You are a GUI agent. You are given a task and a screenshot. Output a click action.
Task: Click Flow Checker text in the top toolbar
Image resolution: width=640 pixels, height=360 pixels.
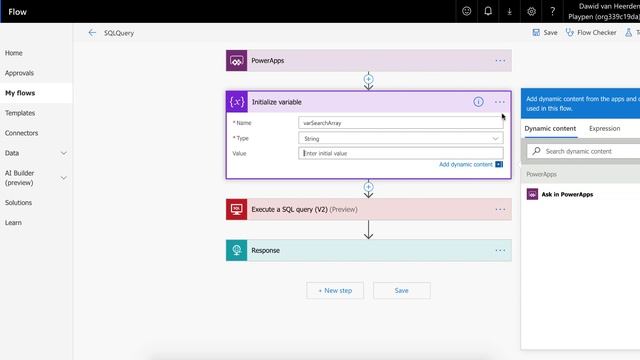click(597, 33)
